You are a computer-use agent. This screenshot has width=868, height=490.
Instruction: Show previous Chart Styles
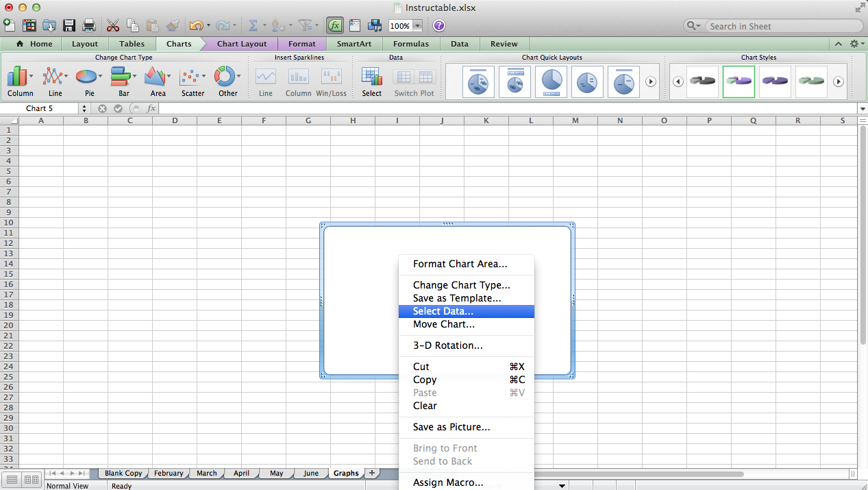678,82
